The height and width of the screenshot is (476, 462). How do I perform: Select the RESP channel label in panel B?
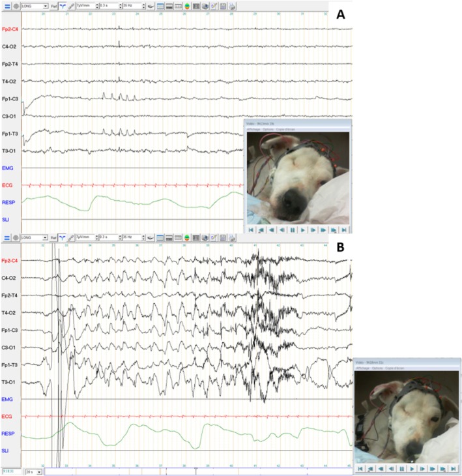click(8, 434)
